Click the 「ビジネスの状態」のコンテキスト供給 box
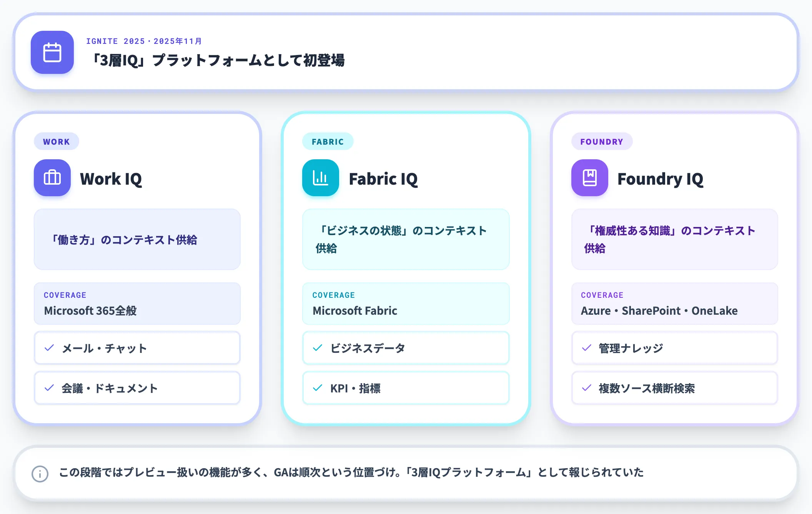Image resolution: width=812 pixels, height=514 pixels. point(406,239)
